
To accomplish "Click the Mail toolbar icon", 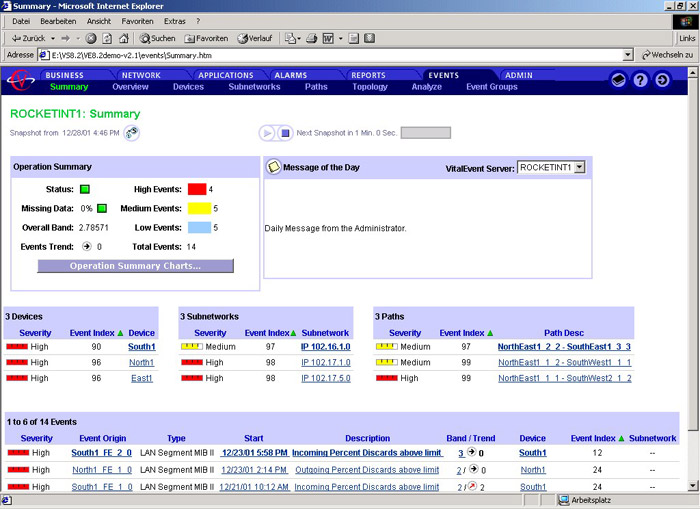I will pyautogui.click(x=290, y=38).
